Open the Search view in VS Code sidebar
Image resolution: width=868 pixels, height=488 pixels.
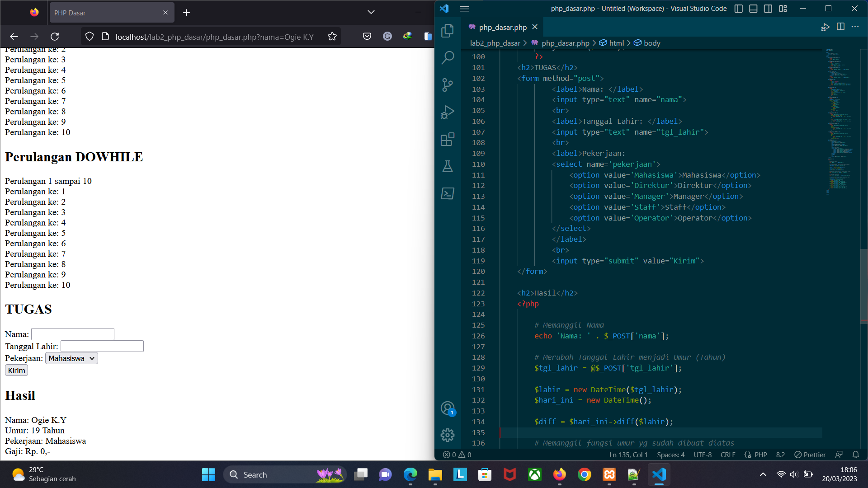pos(447,58)
